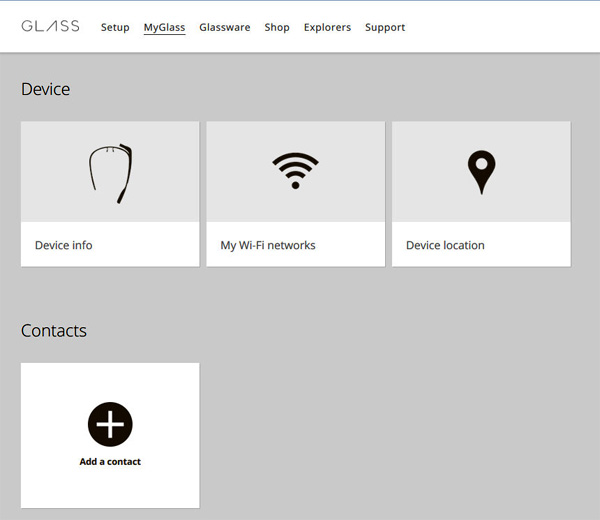This screenshot has width=600, height=520.
Task: Open the Setup menu item
Action: 115,27
